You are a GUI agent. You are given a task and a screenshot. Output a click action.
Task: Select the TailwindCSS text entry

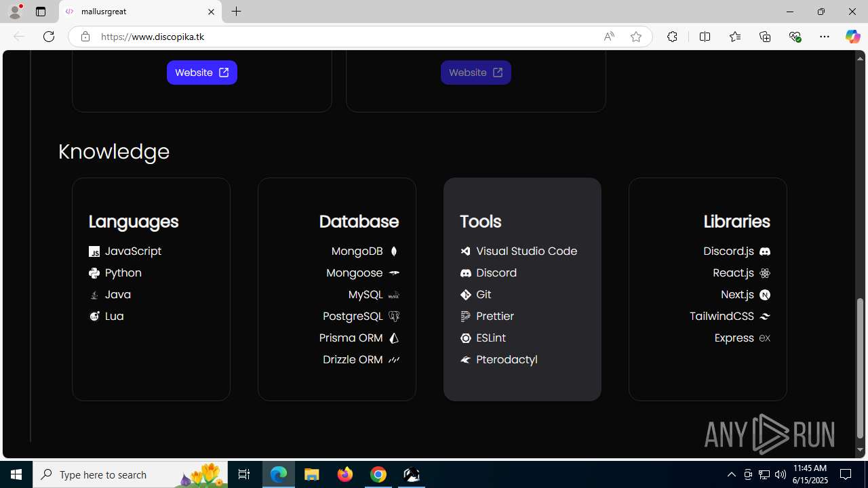pyautogui.click(x=722, y=317)
